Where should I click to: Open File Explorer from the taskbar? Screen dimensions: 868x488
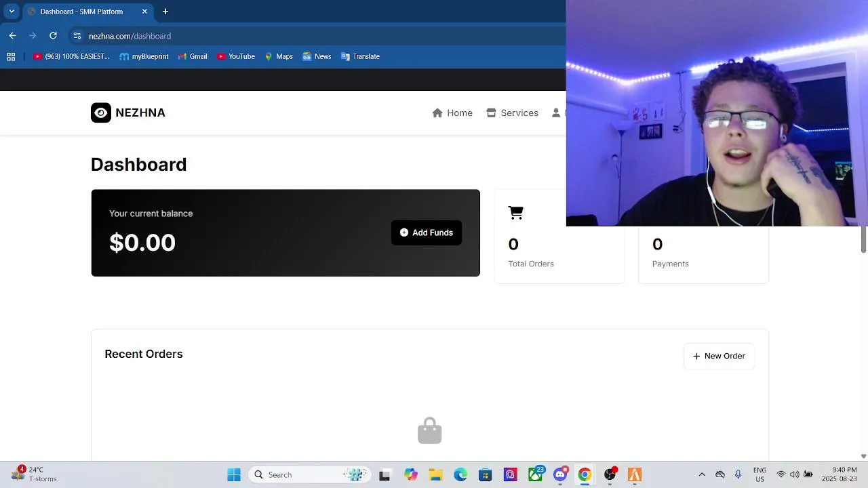tap(435, 475)
